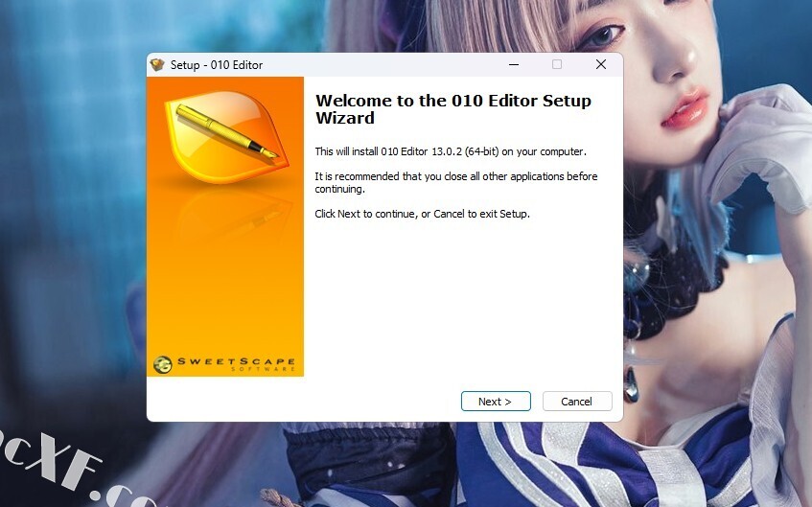Click the small SOFTWARE label under SweetScape

[x=263, y=369]
